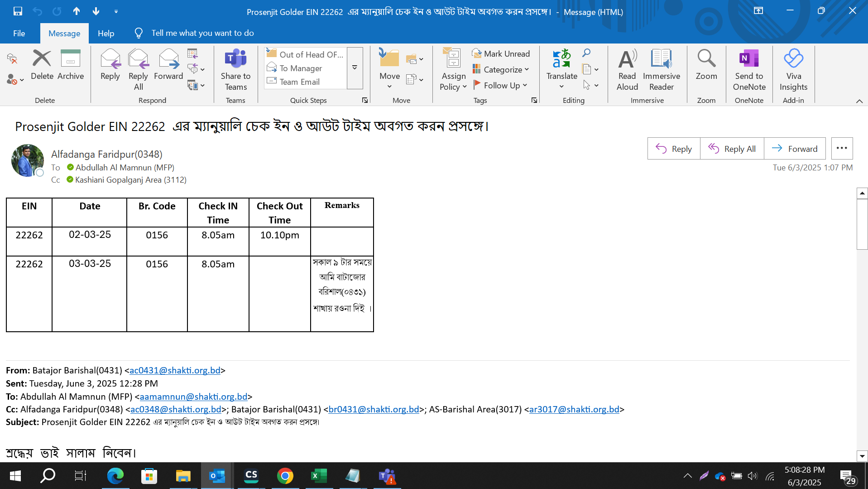Open Excel from the taskbar
Image resolution: width=868 pixels, height=489 pixels.
click(319, 476)
